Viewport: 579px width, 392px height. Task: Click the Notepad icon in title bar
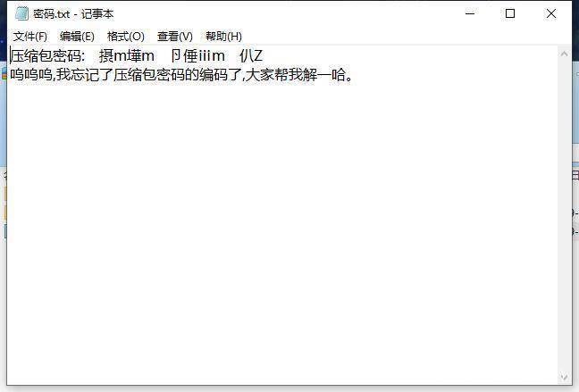pyautogui.click(x=21, y=13)
